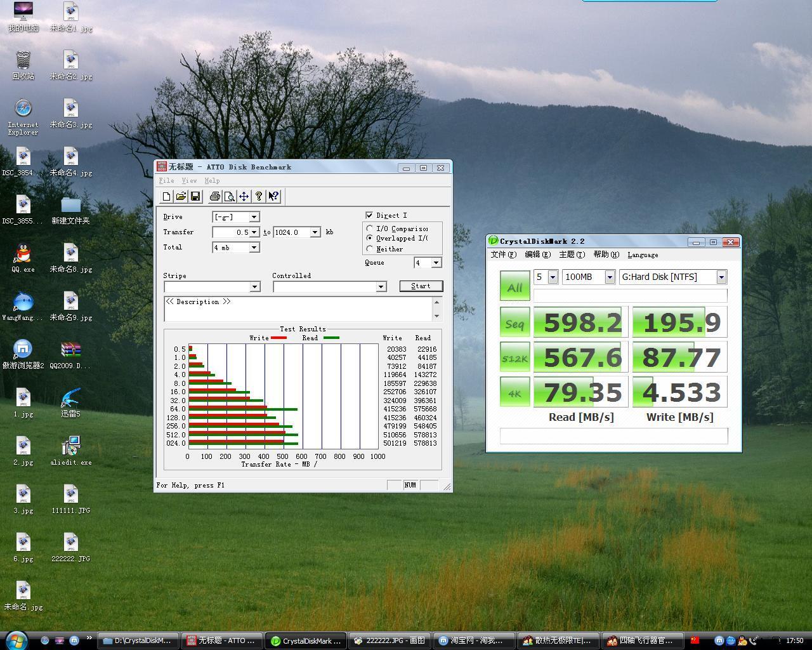Viewport: 812px width, 650px height.
Task: Click the Save floppy disk icon in ATTO
Action: point(195,197)
